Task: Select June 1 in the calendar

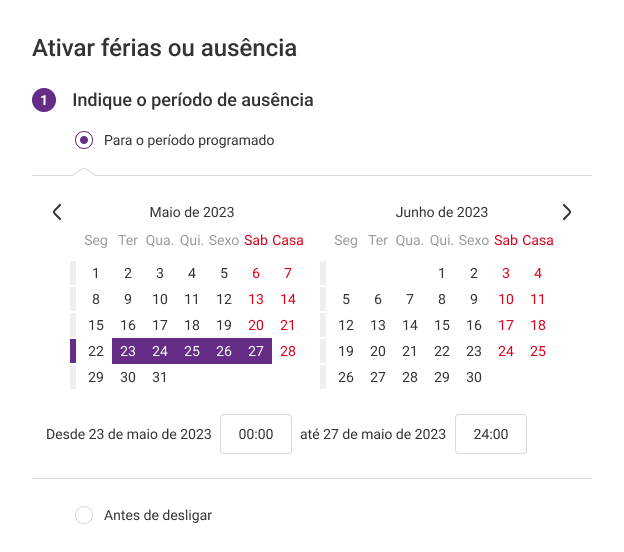Action: [442, 273]
